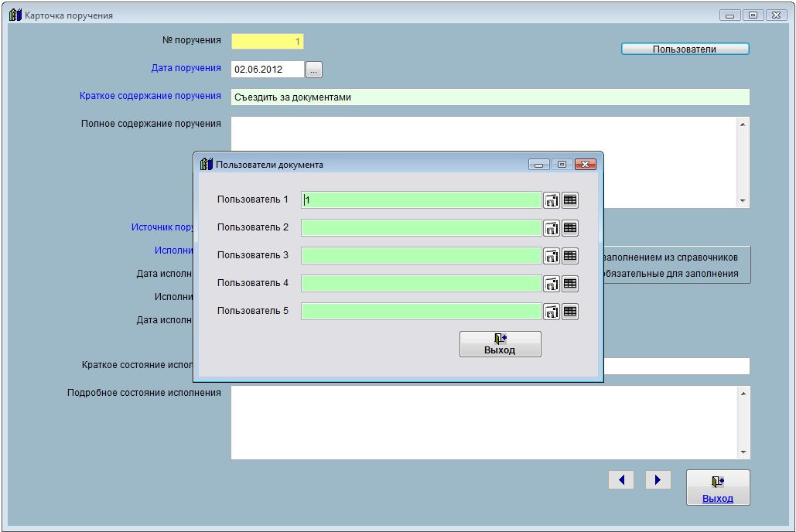Click the building icon next to Пользователь 1
Screen dimensions: 796x532
tap(551, 200)
